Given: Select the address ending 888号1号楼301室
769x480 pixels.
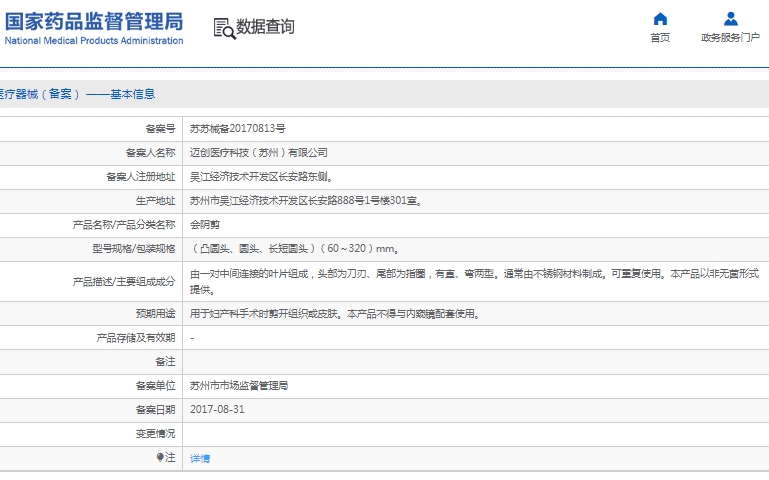Looking at the screenshot, I should 306,201.
